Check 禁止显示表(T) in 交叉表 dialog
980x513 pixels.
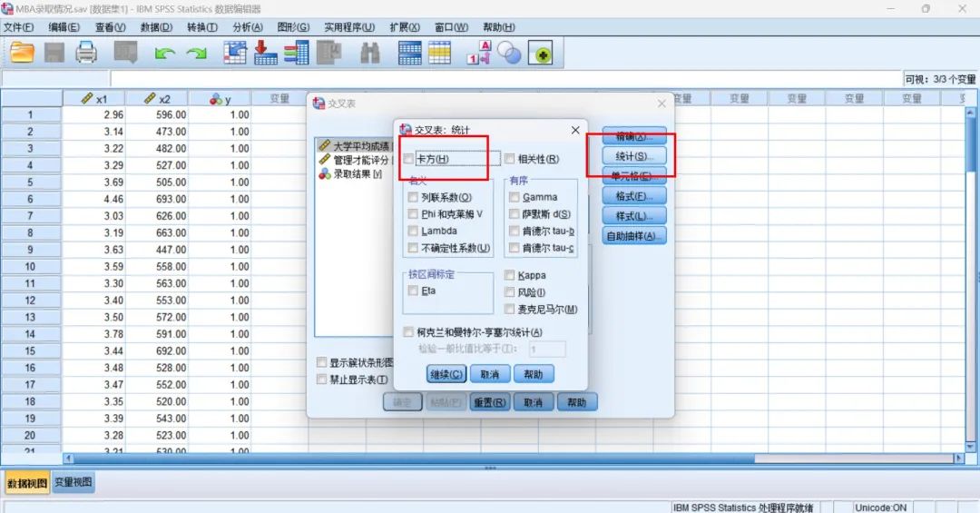coord(321,380)
